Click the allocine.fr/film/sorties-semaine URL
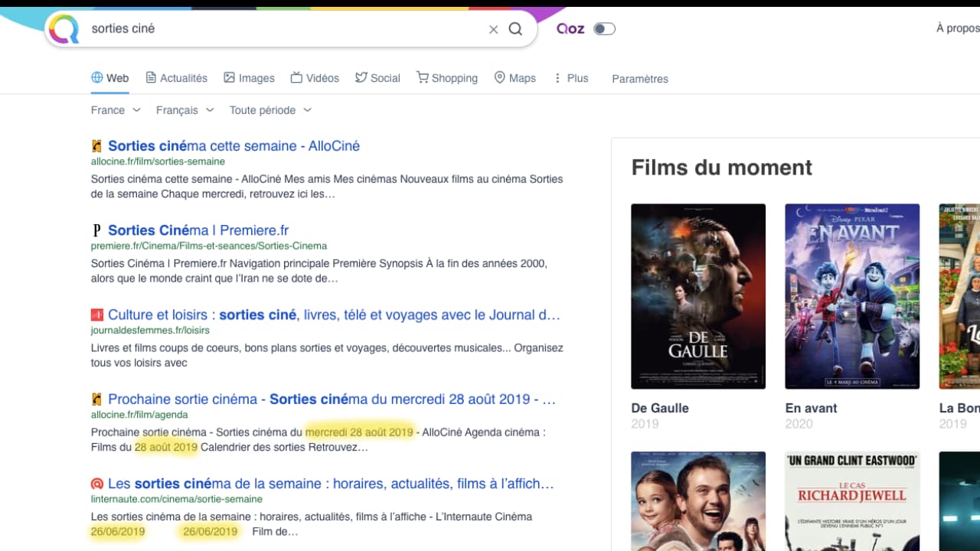 tap(158, 161)
